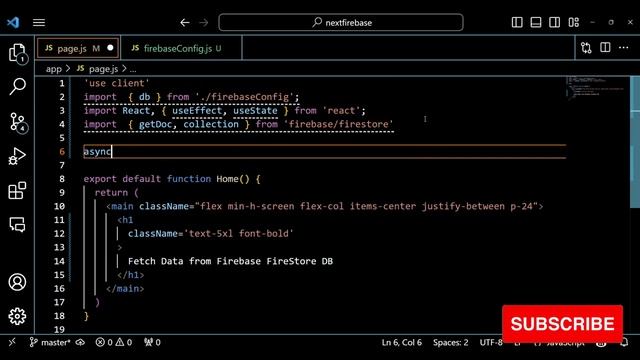The image size is (640, 360).
Task: Toggle the bottom panel layout icon
Action: 536,22
